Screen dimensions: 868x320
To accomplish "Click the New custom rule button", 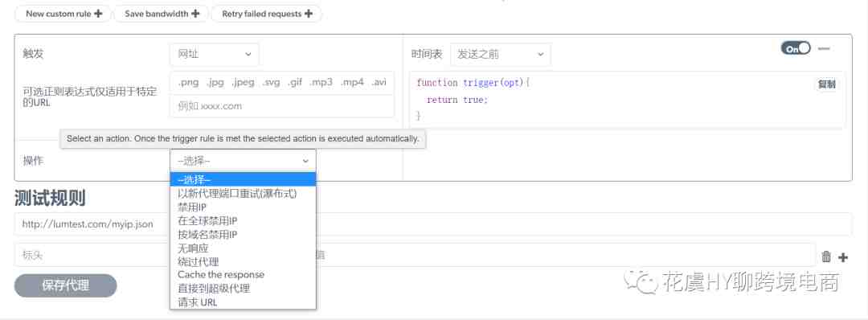I will [63, 14].
